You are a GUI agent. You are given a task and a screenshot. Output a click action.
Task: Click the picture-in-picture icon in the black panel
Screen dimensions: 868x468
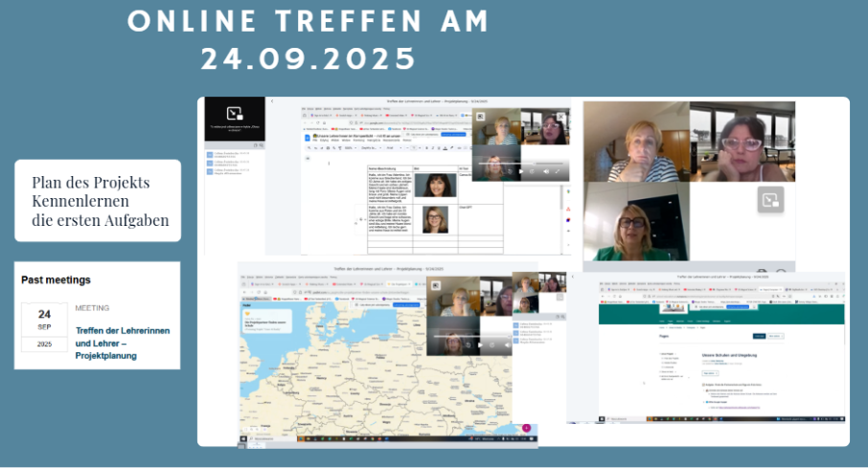point(235,113)
